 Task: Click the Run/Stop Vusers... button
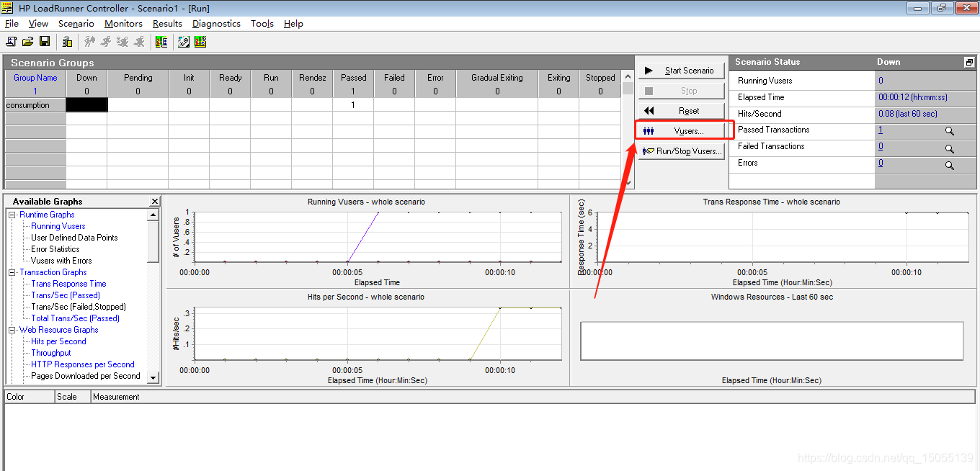click(681, 151)
